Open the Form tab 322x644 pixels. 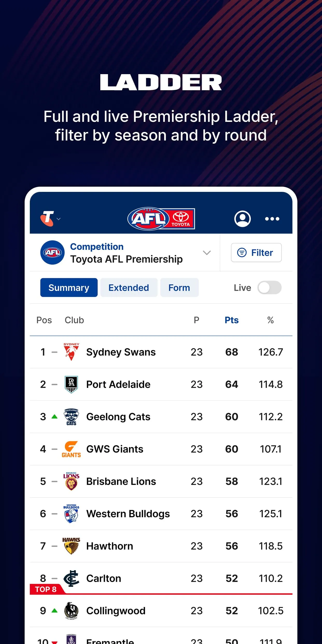click(x=179, y=288)
